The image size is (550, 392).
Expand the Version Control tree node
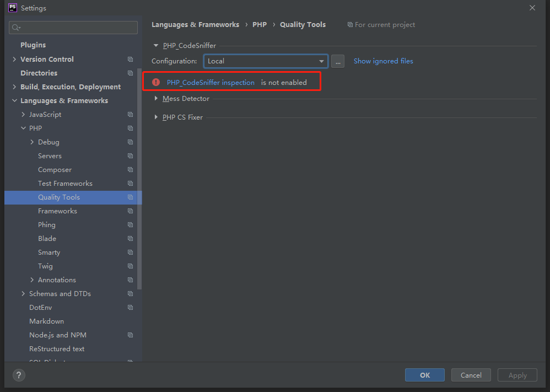pos(14,60)
